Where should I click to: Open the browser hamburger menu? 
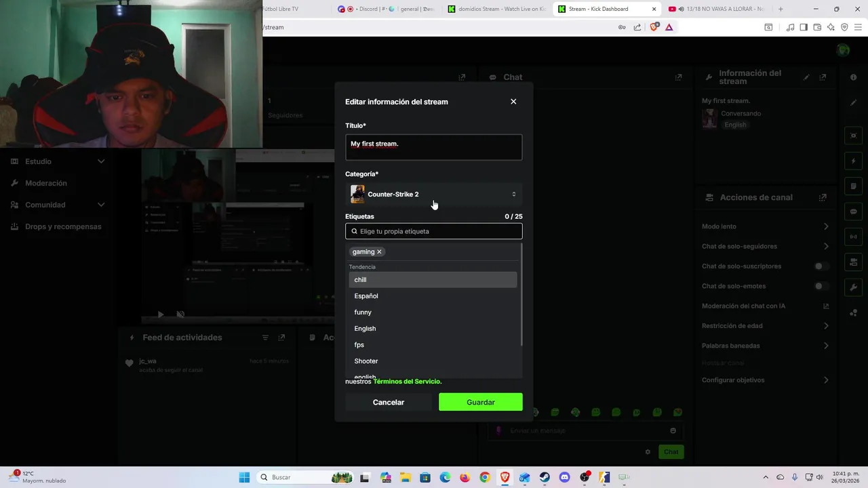[x=858, y=27]
